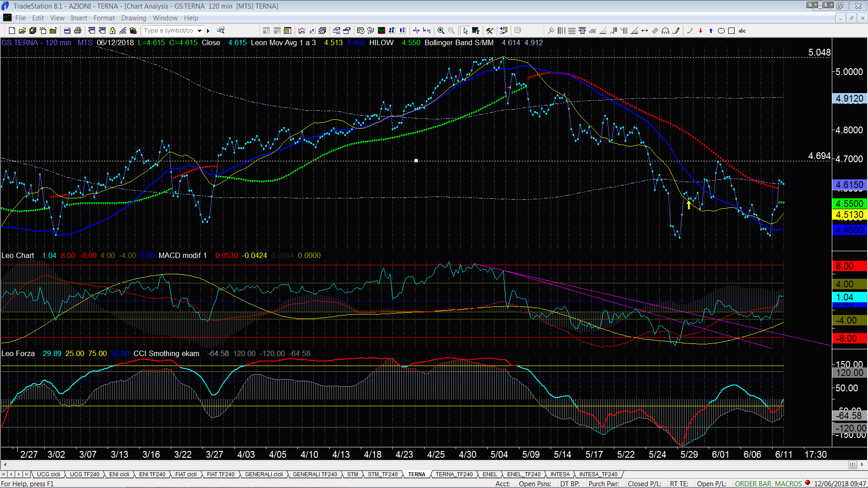
Task: Click the Zoom Out magnifier
Action: 451,31
